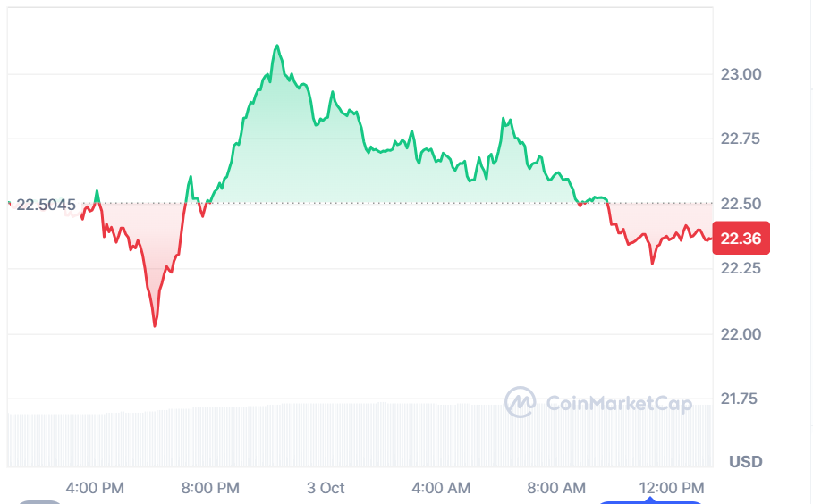The image size is (813, 504).
Task: Click the 22.75 price axis label
Action: 741,139
